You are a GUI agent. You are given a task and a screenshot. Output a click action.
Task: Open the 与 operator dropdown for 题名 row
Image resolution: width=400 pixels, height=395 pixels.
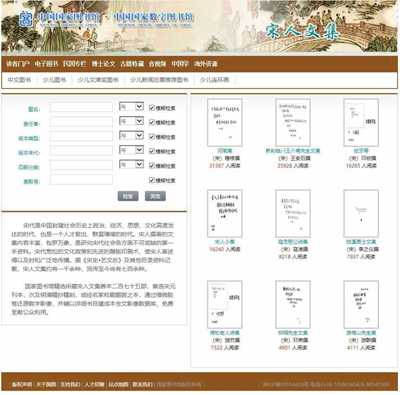pos(131,107)
